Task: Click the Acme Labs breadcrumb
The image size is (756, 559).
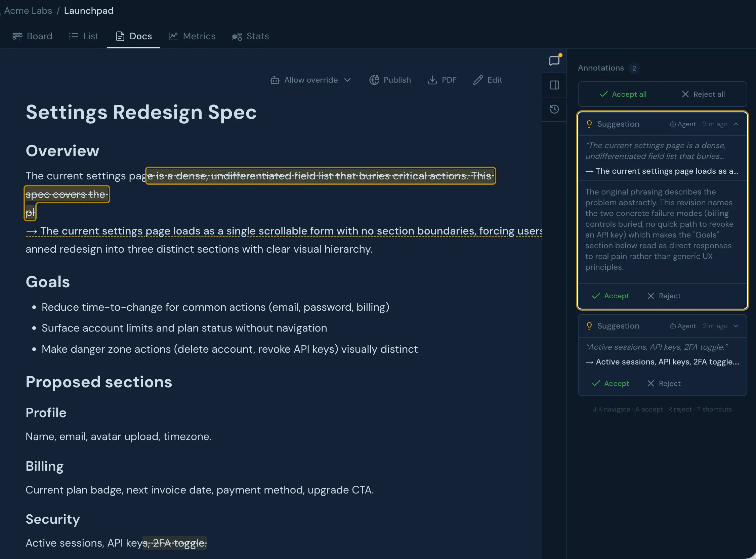Action: pyautogui.click(x=28, y=10)
